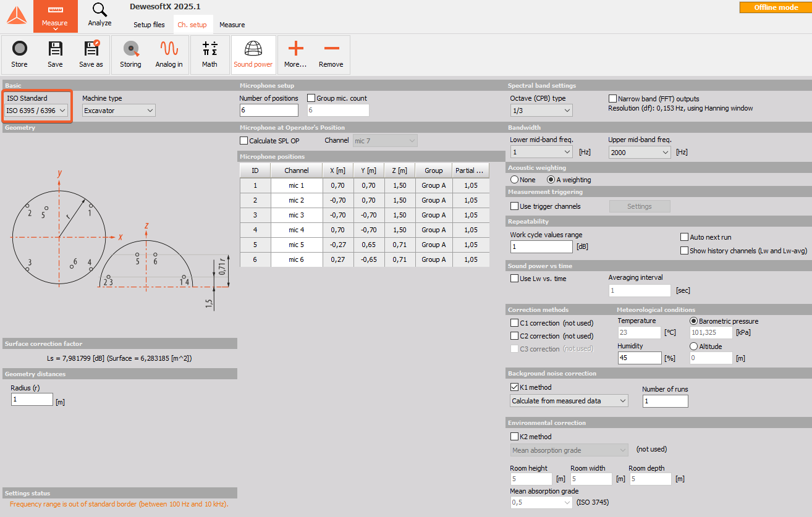Enable C1 correction checkbox
This screenshot has width=812, height=517.
pos(514,323)
